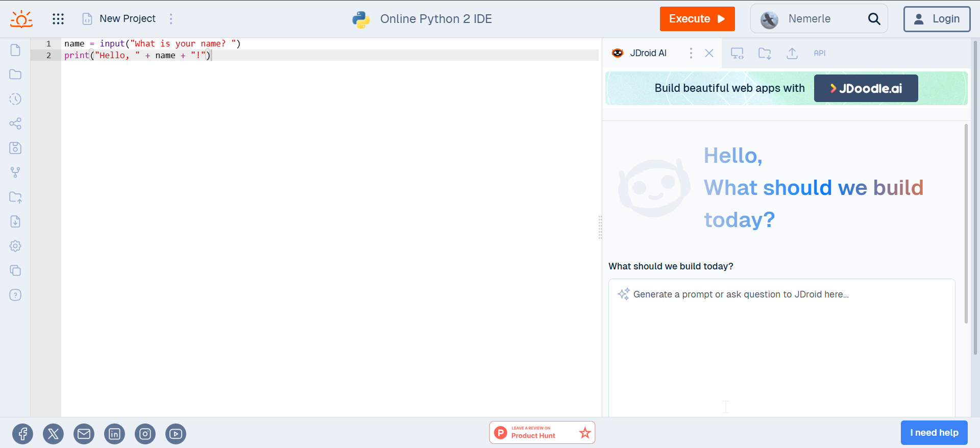This screenshot has width=980, height=448.
Task: Click the share sidebar icon
Action: tap(15, 123)
